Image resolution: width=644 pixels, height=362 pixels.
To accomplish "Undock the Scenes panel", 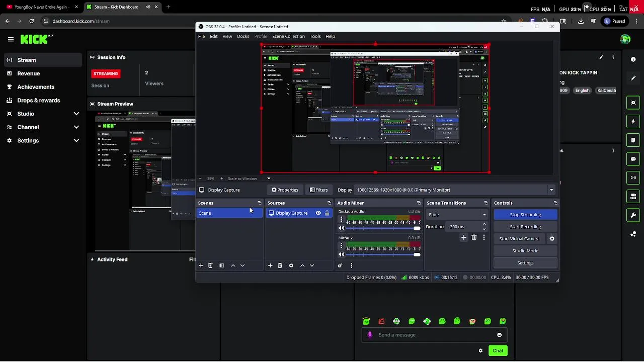I will (x=260, y=203).
